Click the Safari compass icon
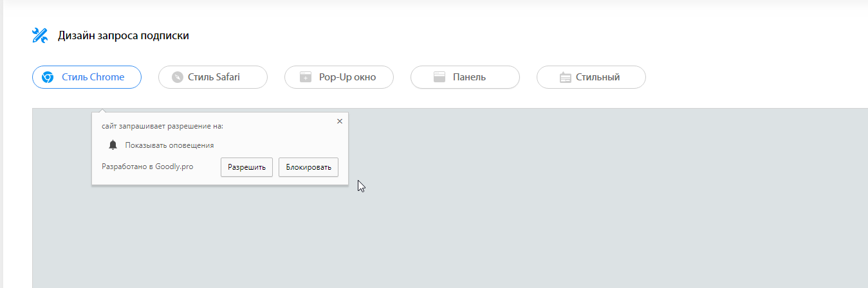Screen dimensions: 868x288 click(x=178, y=77)
